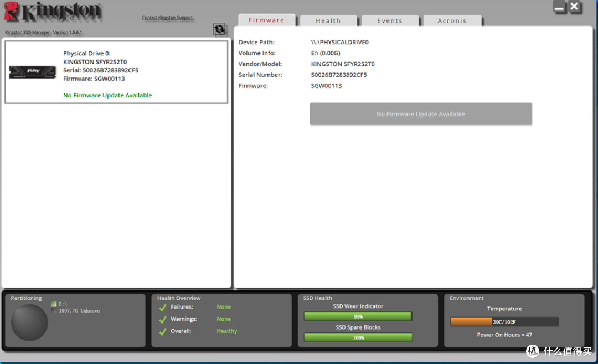Click the Health Overview panel heading
This screenshot has width=598, height=364.
tap(179, 298)
